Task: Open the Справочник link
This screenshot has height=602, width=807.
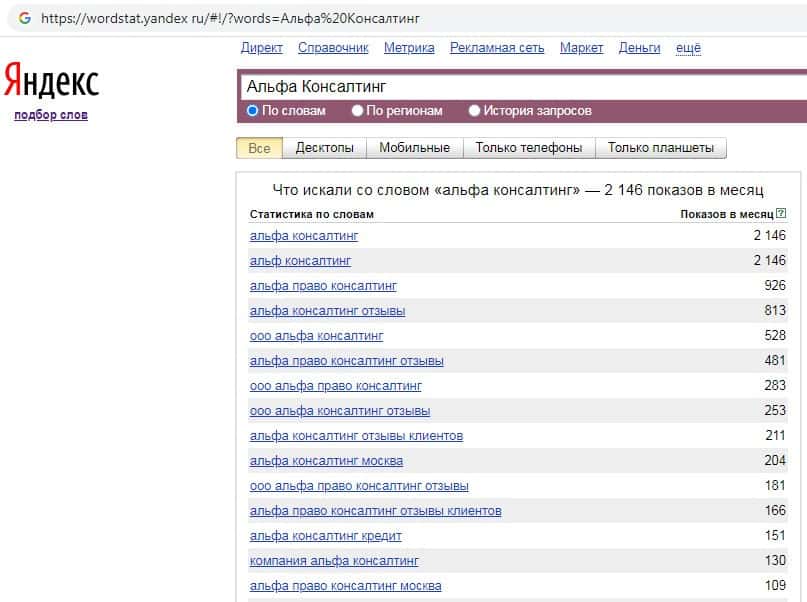Action: pos(333,48)
